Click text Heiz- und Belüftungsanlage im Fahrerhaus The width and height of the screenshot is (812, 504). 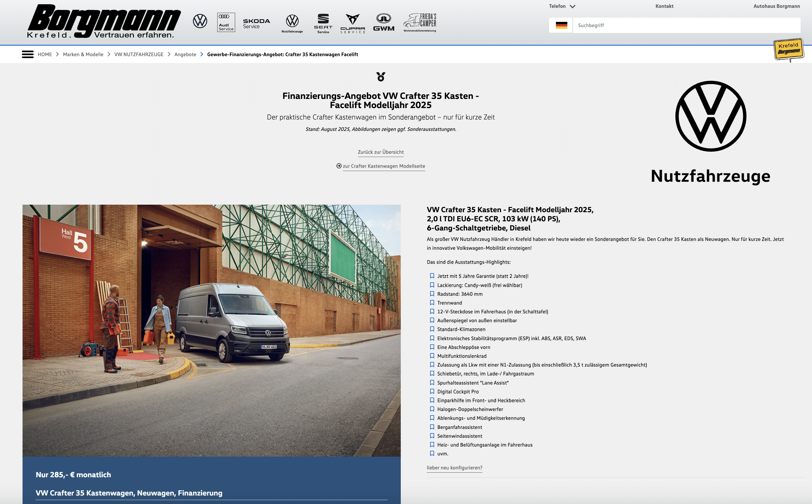click(x=485, y=445)
